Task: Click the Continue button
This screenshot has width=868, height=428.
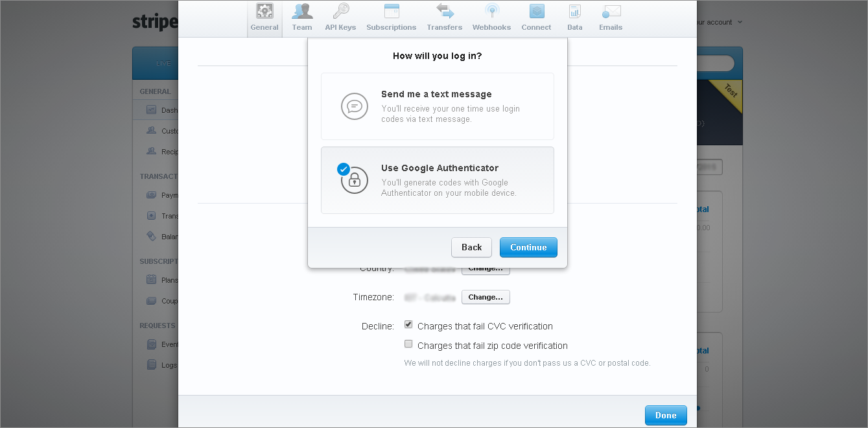Action: pos(528,247)
